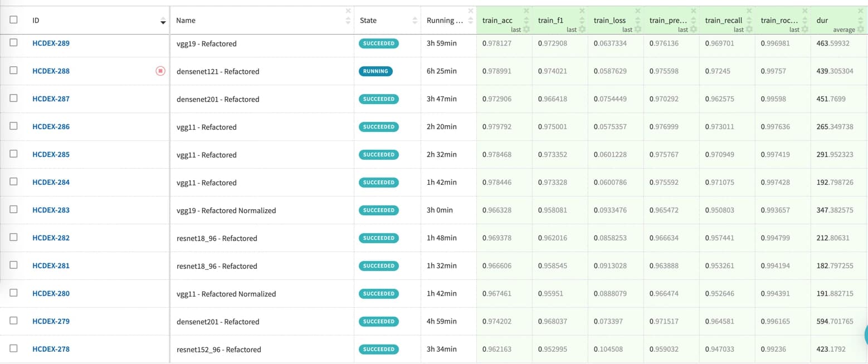Screen dimensions: 868x364
Task: Open train_roc… column settings gear
Action: coord(804,29)
